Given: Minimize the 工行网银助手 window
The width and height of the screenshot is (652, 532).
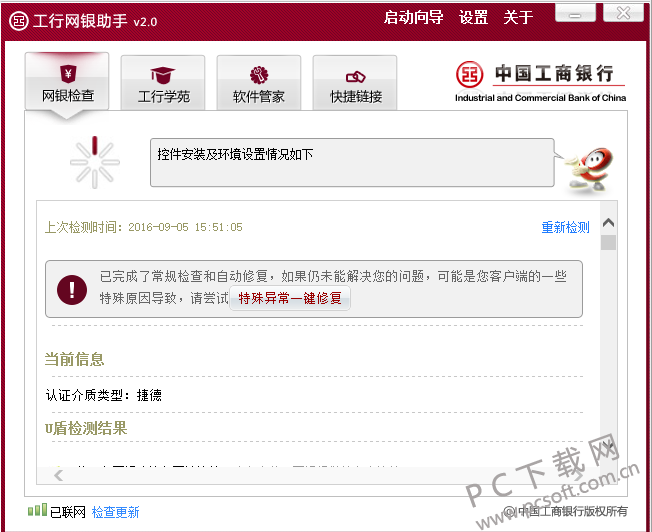Looking at the screenshot, I should coord(575,12).
